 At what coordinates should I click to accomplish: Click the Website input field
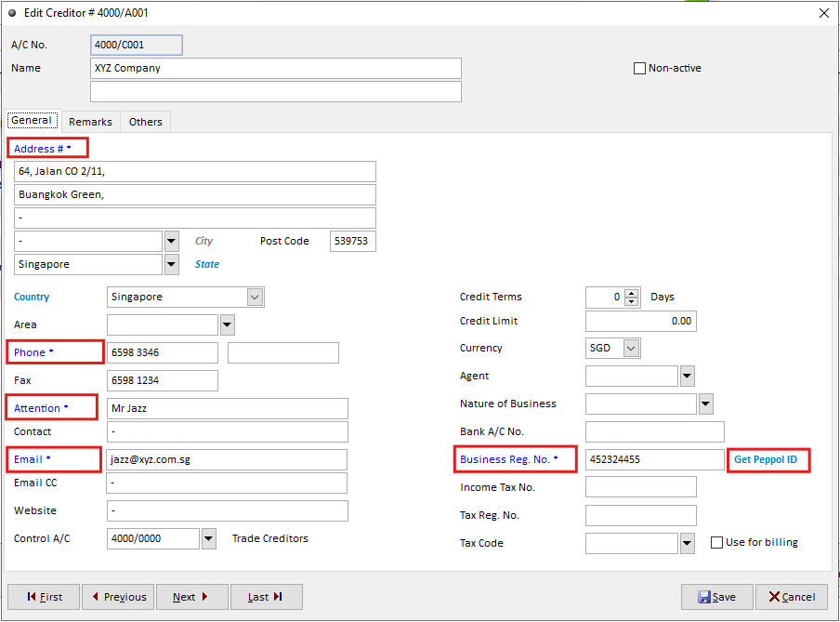coord(227,511)
